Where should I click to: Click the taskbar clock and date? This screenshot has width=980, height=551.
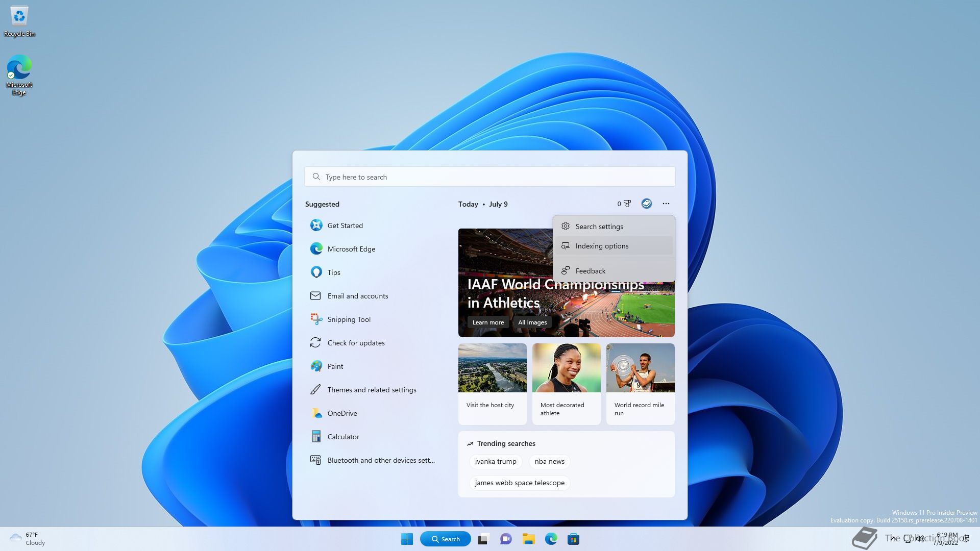click(946, 539)
